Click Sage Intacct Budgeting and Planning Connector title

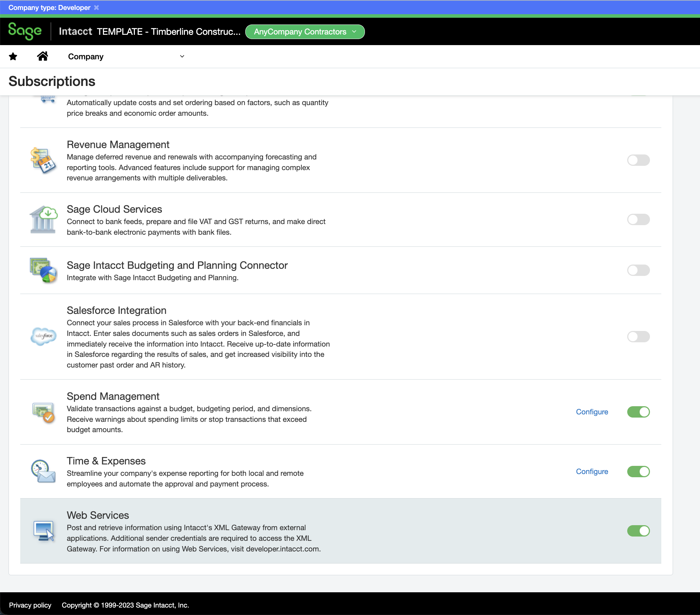pos(177,265)
